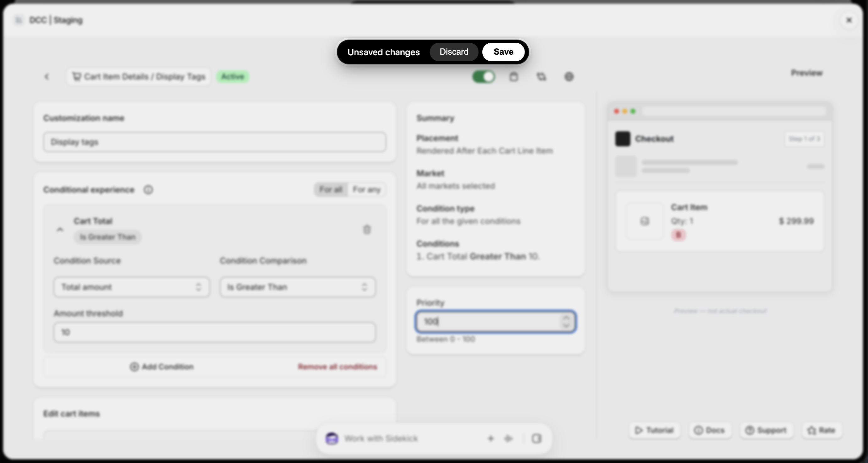868x463 pixels.
Task: Toggle the Active status switch
Action: 483,77
